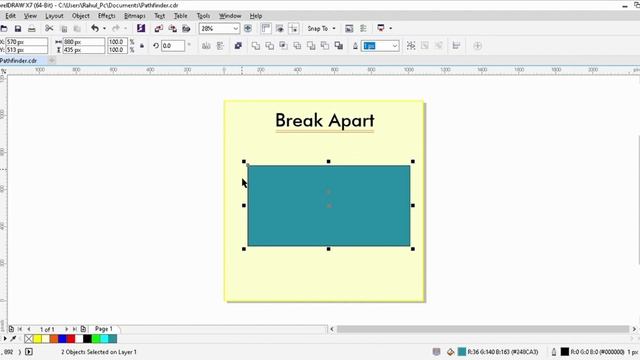Click the X position field
Viewport: 640px width, 360px height.
27,42
